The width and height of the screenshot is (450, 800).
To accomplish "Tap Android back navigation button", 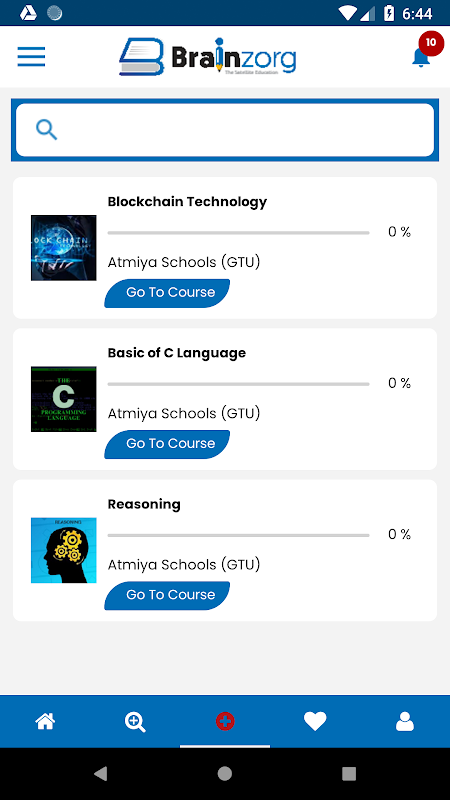I will pyautogui.click(x=101, y=774).
